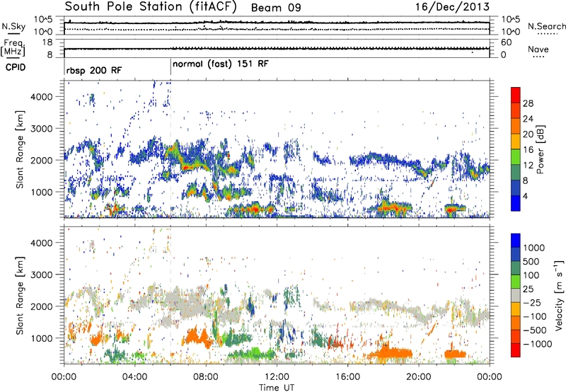This screenshot has width=566, height=392.
Task: Pick the bright blue top velocity colorbar segment
Action: 516,241
